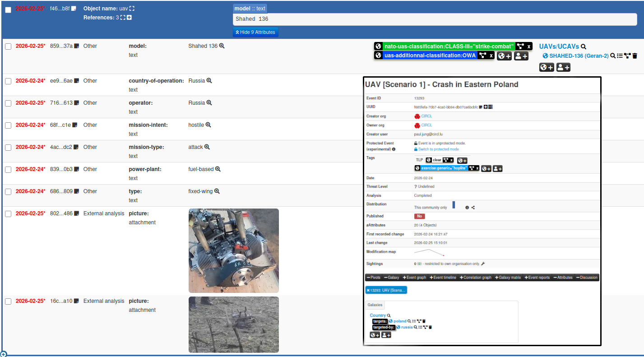Screen dimensions: 644x357
Task: Select the checkbox on the first picture attachment row
Action: click(x=8, y=213)
